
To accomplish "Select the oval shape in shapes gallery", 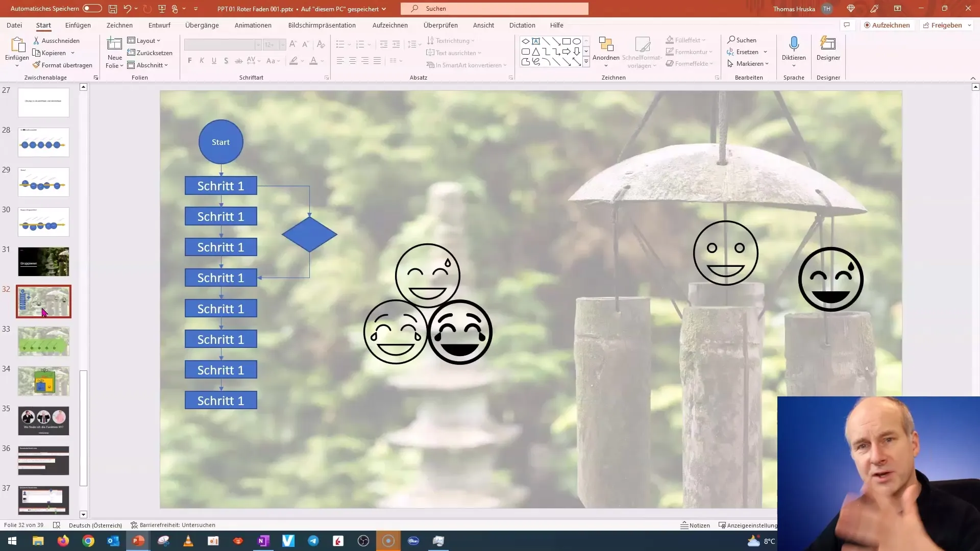I will point(576,41).
